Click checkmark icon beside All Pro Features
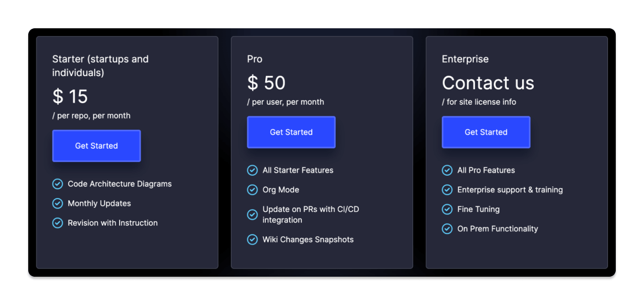The width and height of the screenshot is (644, 305). click(447, 170)
